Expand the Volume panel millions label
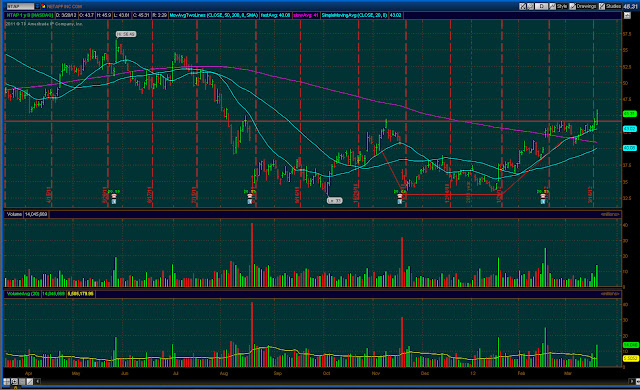The height and width of the screenshot is (390, 640). (x=610, y=214)
